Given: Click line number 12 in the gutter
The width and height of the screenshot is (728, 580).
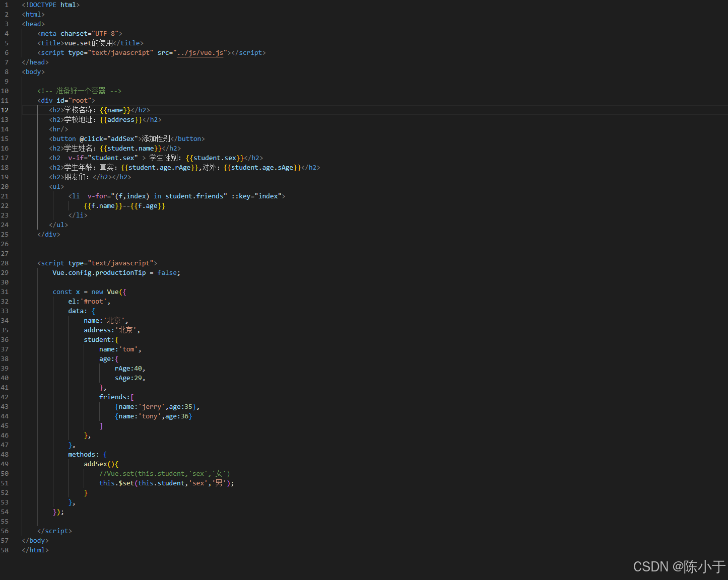Looking at the screenshot, I should click(5, 110).
